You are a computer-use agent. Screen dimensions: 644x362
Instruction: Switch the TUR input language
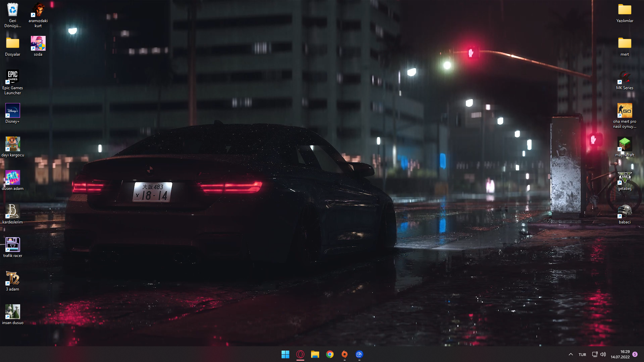(582, 355)
